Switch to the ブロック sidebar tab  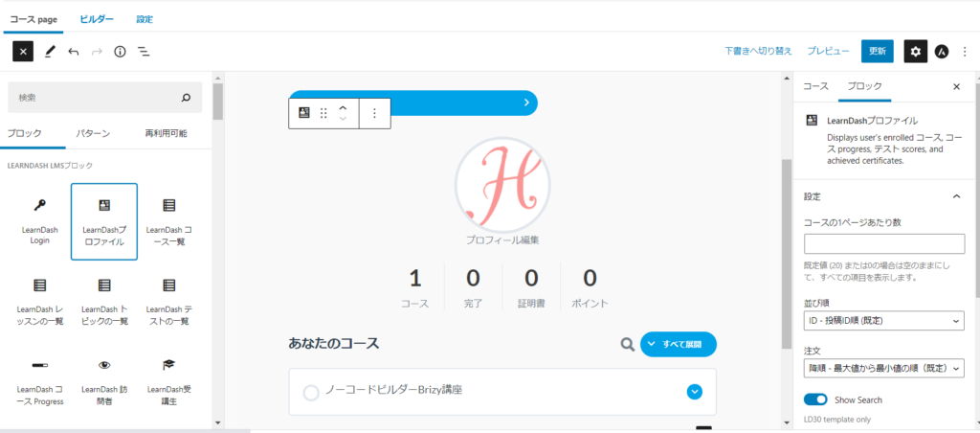coord(864,86)
